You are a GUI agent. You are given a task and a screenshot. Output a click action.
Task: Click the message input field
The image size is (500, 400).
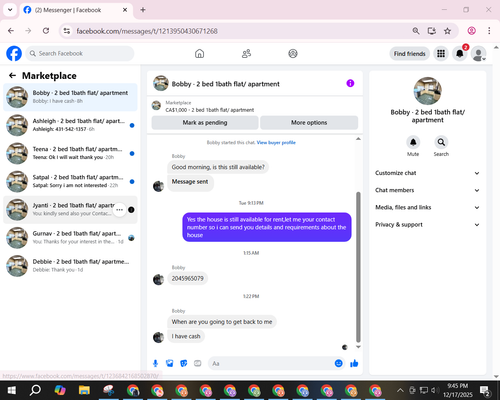[x=272, y=363]
